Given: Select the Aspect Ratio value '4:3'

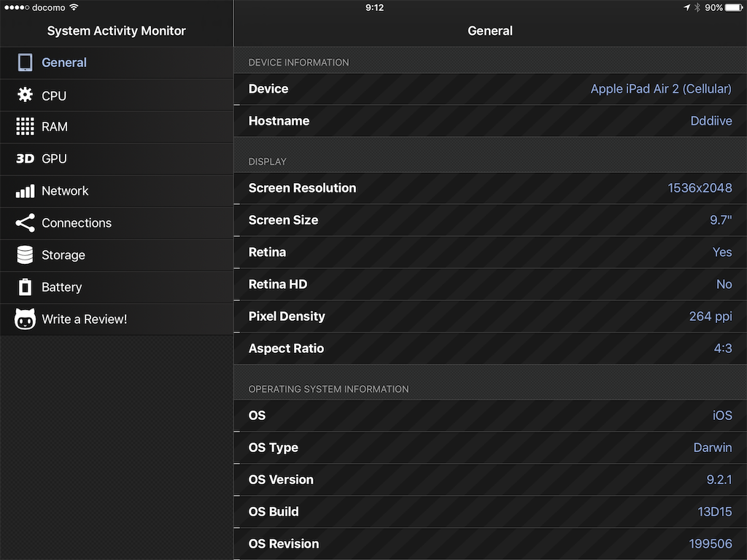Looking at the screenshot, I should point(723,348).
